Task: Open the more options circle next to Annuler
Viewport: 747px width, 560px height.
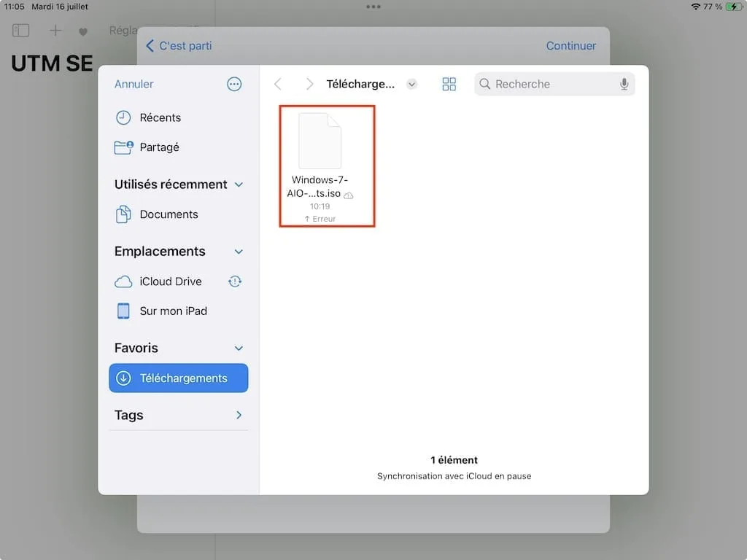Action: 234,83
